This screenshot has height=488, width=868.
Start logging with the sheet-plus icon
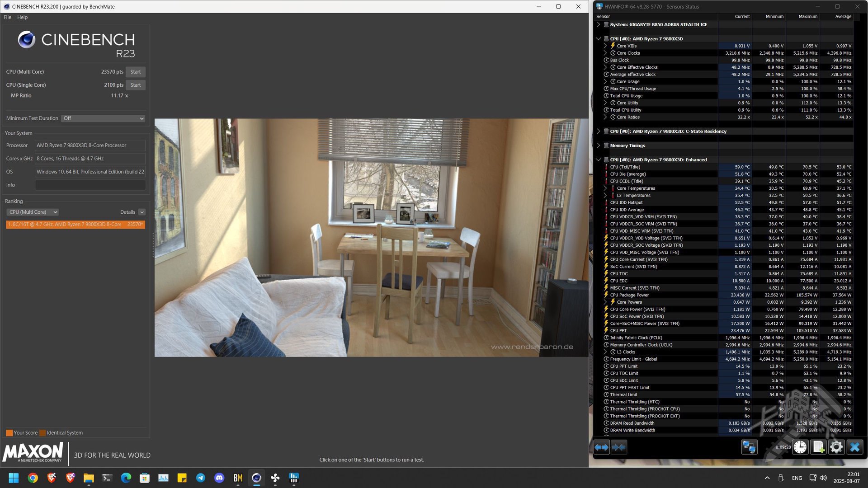pyautogui.click(x=818, y=447)
